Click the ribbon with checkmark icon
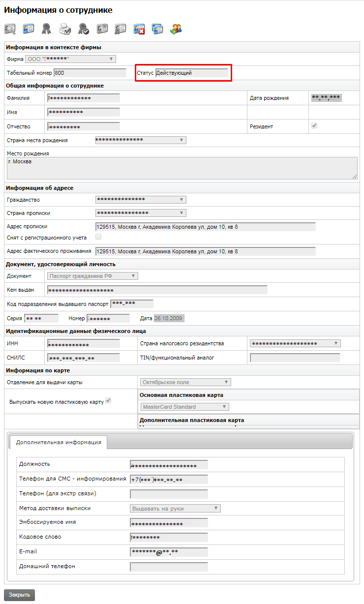The height and width of the screenshot is (604, 364). click(84, 29)
